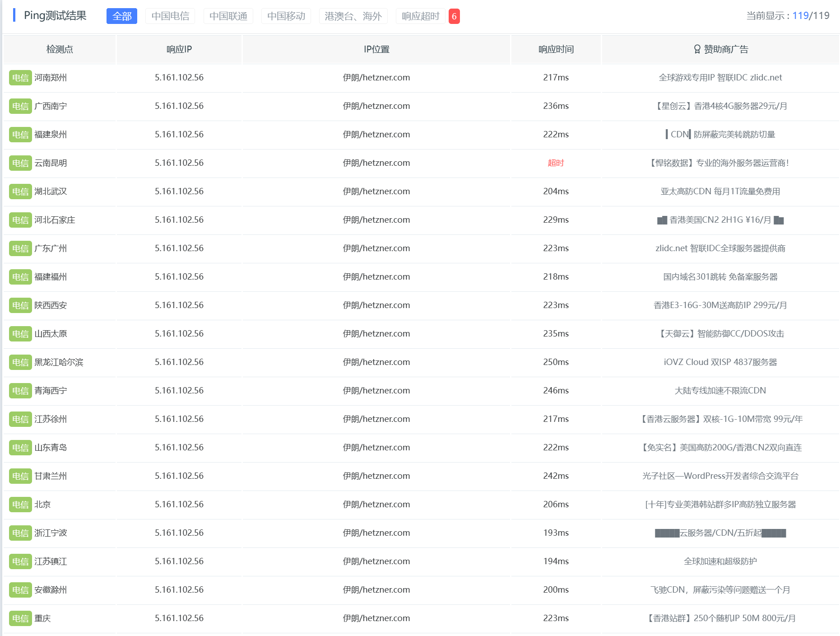Open ad 【香港云服务器】双核-1G-10M带宽 99元/年
This screenshot has width=840, height=636.
click(720, 419)
